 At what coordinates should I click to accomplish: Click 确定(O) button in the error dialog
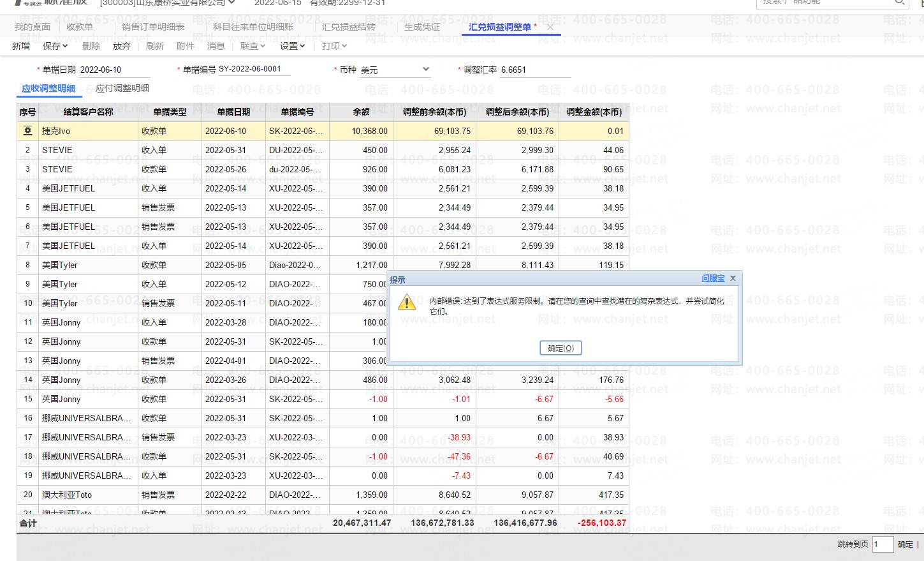[561, 348]
